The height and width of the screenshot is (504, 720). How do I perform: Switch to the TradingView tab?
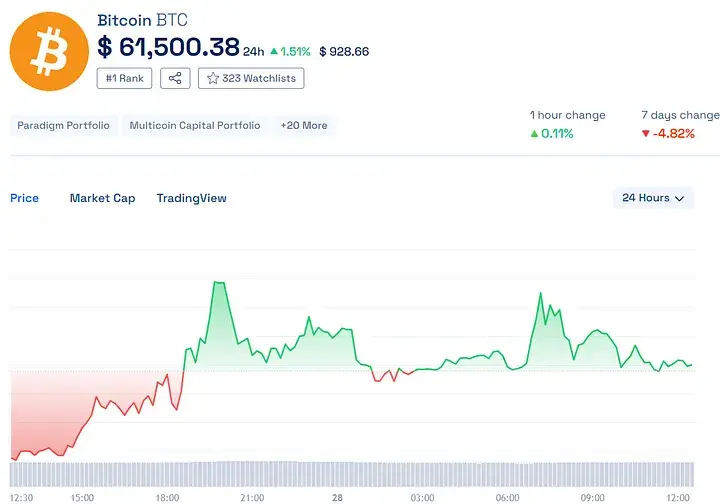[x=191, y=198]
